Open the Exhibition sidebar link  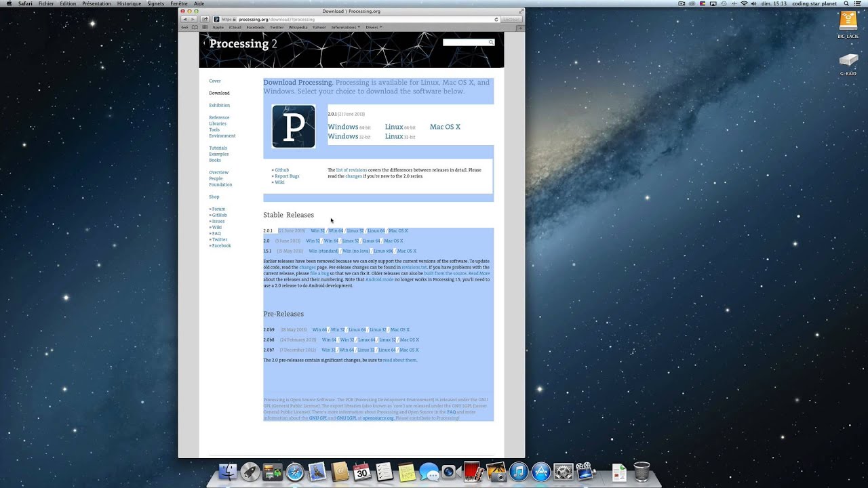(219, 105)
